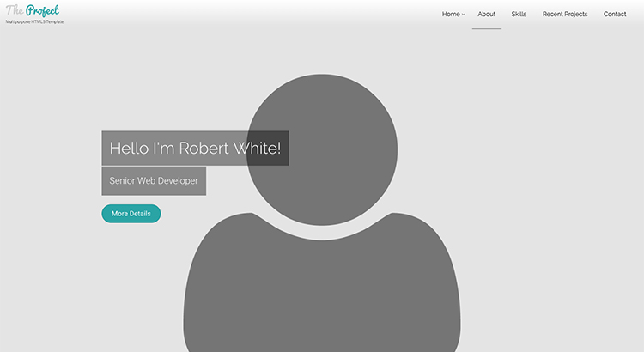This screenshot has width=644, height=352.
Task: Select the Contact nav link
Action: click(615, 15)
